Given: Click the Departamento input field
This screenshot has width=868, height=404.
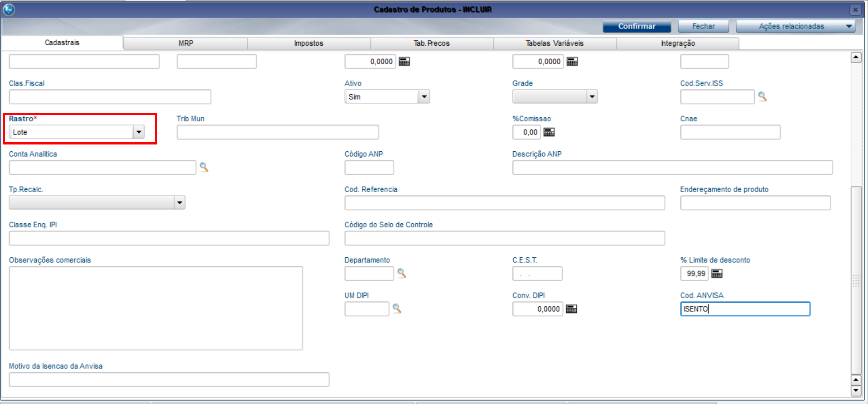Looking at the screenshot, I should click(369, 274).
